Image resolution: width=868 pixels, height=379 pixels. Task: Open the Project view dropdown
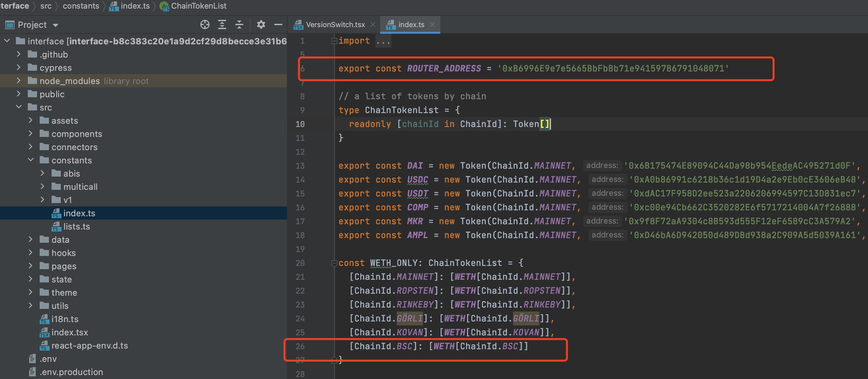(56, 25)
